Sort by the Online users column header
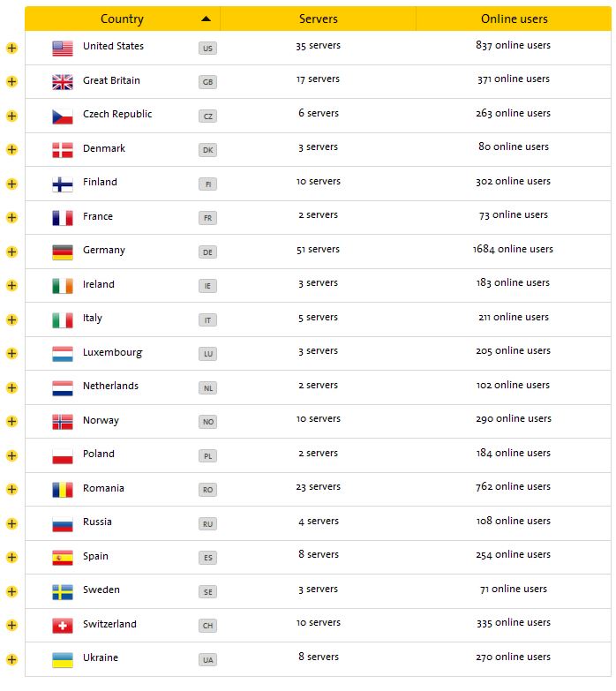Image resolution: width=616 pixels, height=691 pixels. [x=514, y=19]
